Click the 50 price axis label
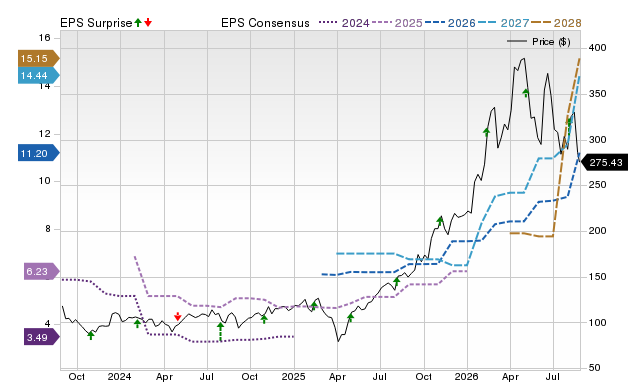The image size is (640, 382). [594, 368]
